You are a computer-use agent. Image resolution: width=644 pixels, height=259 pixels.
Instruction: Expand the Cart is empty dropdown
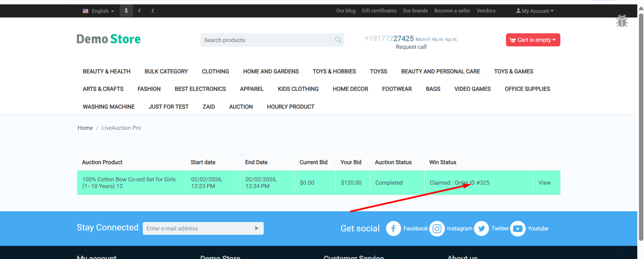tap(533, 40)
